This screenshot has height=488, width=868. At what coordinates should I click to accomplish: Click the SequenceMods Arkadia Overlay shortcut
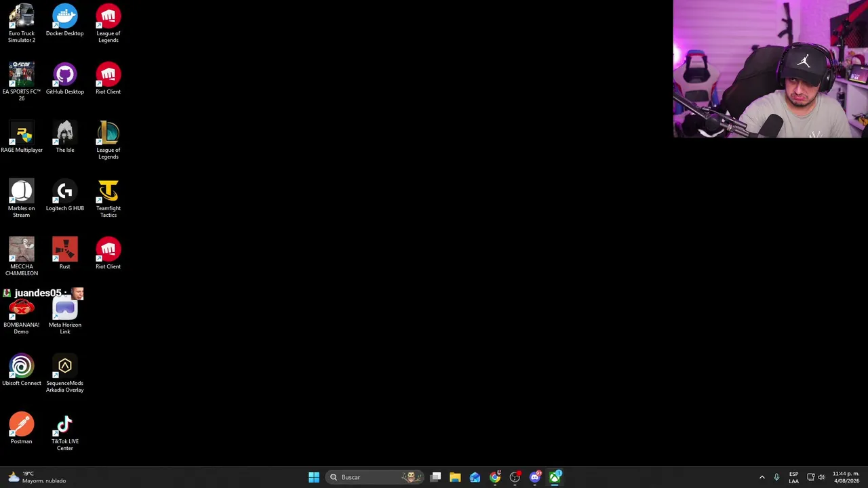[65, 373]
